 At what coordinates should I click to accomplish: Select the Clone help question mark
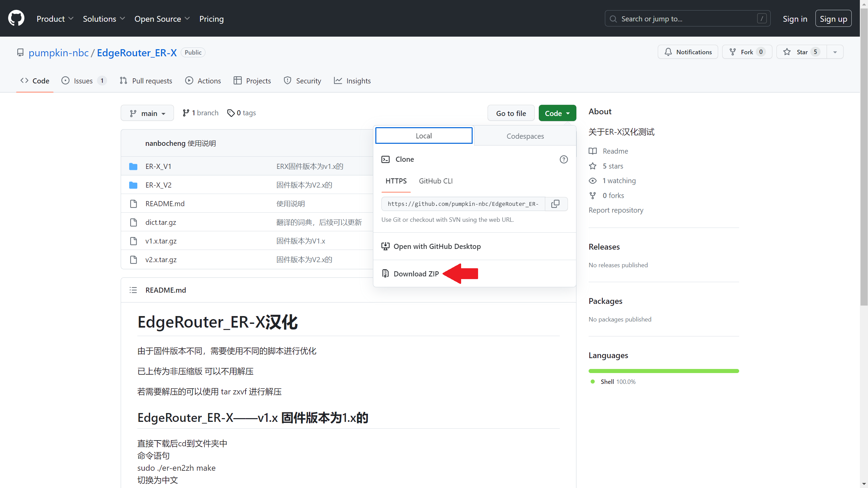563,159
